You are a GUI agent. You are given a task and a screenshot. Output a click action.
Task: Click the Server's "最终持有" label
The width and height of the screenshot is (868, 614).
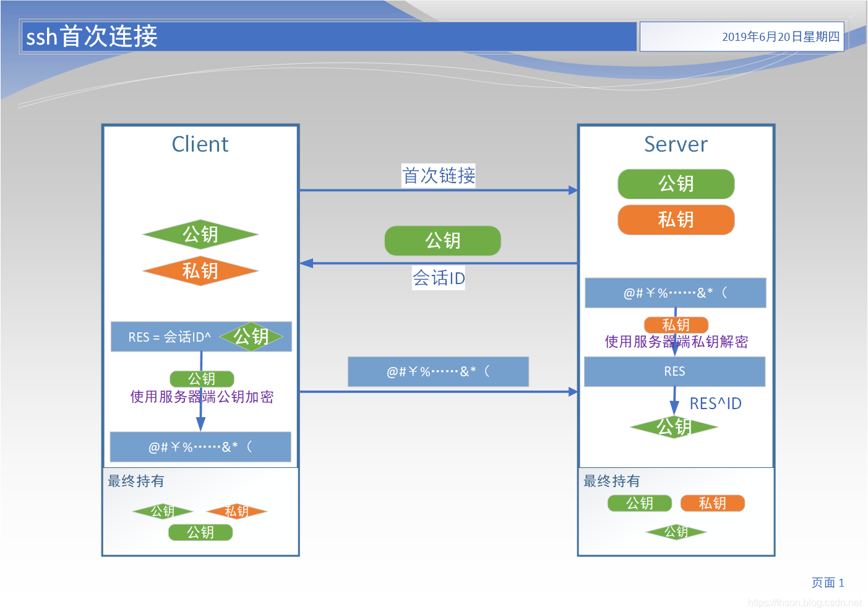[612, 481]
